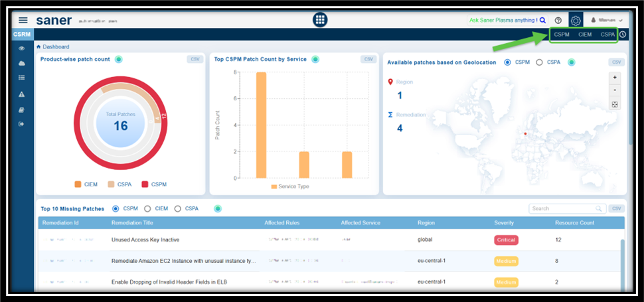Export Geolocation patches CSV
The height and width of the screenshot is (302, 644).
coord(617,62)
